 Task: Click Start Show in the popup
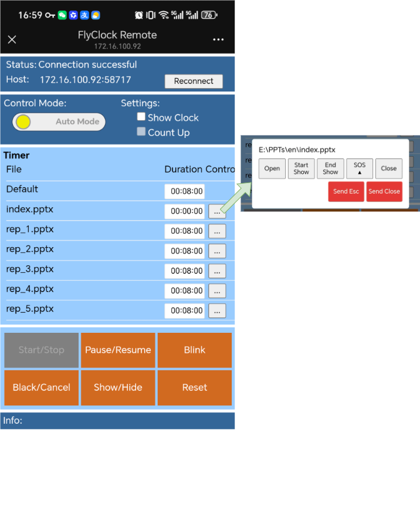[x=301, y=169]
